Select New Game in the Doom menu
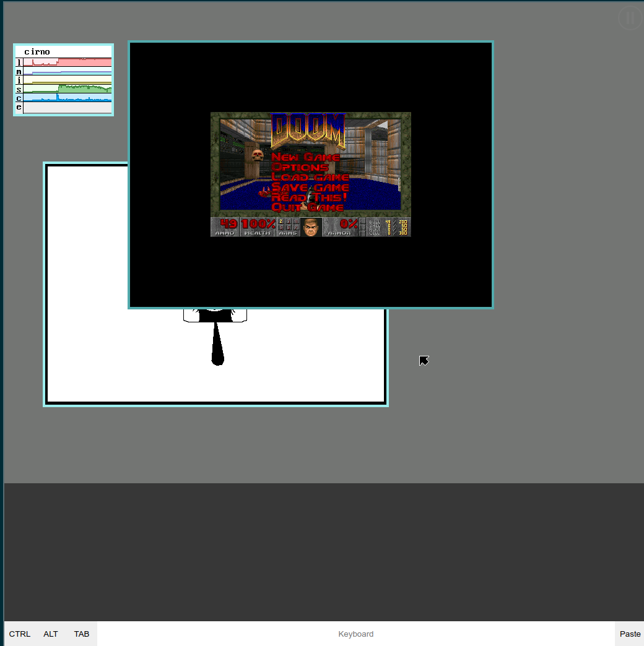This screenshot has height=646, width=644. [305, 157]
